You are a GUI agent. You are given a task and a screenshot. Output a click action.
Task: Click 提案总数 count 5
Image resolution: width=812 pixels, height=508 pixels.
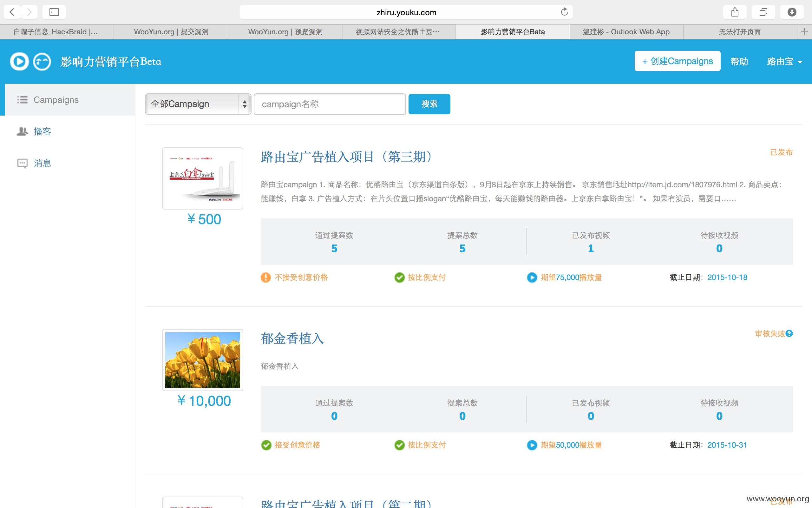point(462,248)
